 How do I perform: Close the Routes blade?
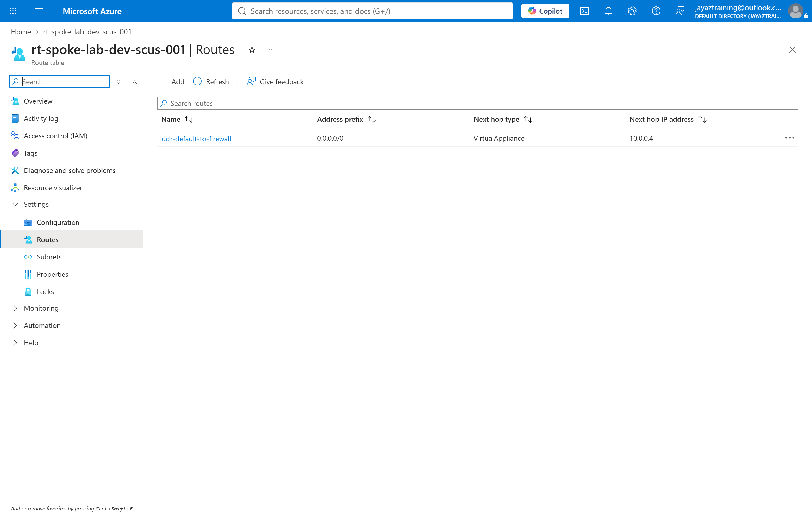pyautogui.click(x=792, y=50)
